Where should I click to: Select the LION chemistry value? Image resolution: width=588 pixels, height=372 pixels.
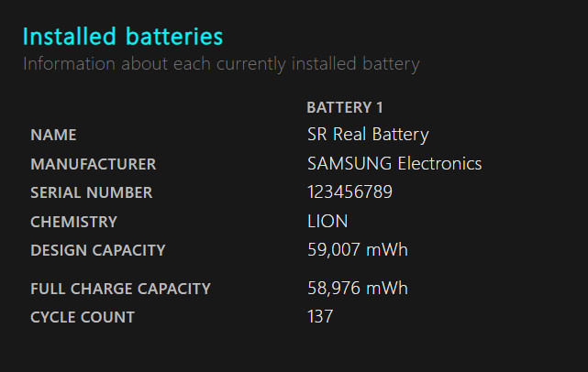click(327, 222)
